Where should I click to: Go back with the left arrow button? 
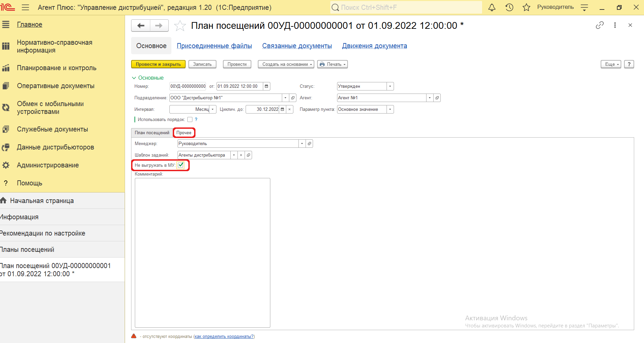click(141, 25)
